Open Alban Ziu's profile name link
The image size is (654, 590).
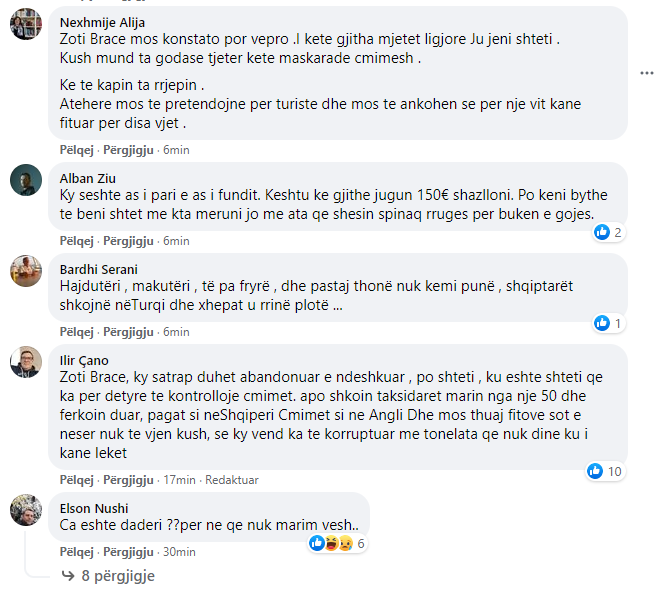pyautogui.click(x=86, y=178)
